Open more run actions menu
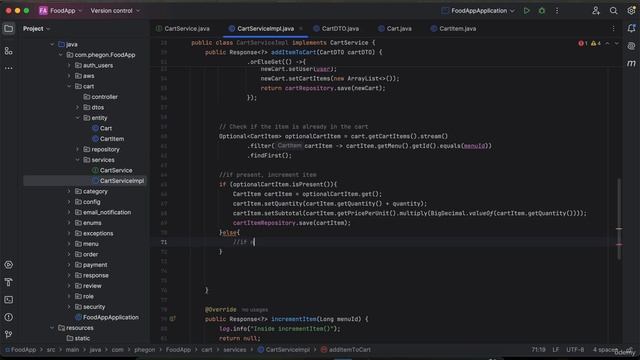The height and width of the screenshot is (360, 640). 557,11
